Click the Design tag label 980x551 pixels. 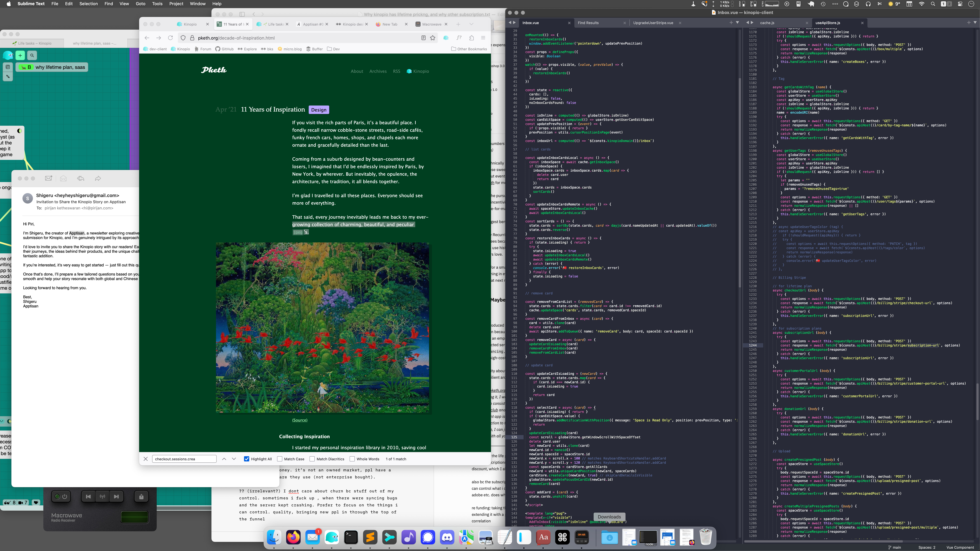(x=318, y=110)
